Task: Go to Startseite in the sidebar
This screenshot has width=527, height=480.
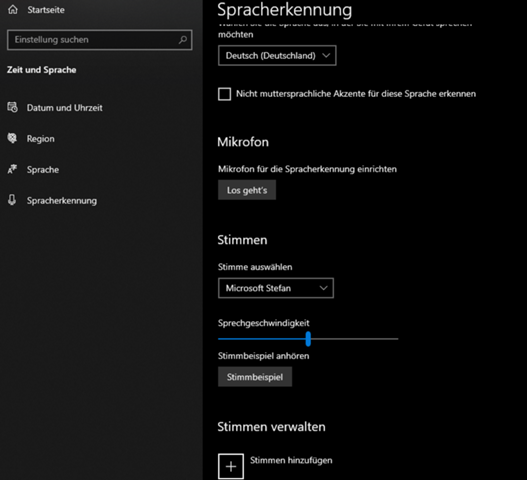Action: 46,10
